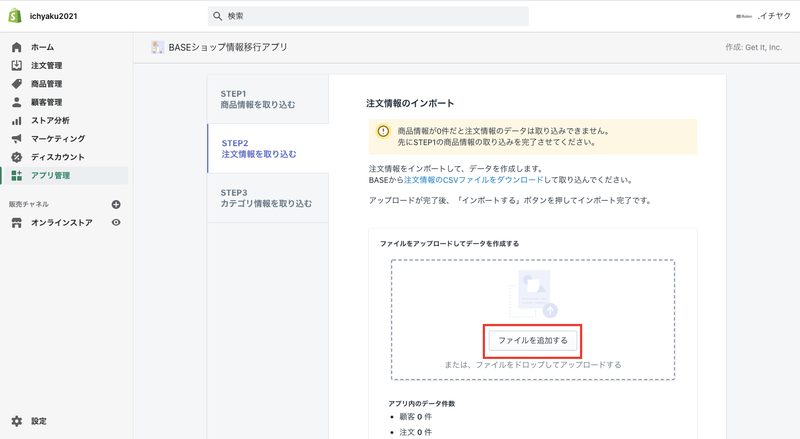Click the Shopify logo icon
Image resolution: width=800 pixels, height=439 pixels.
point(15,15)
